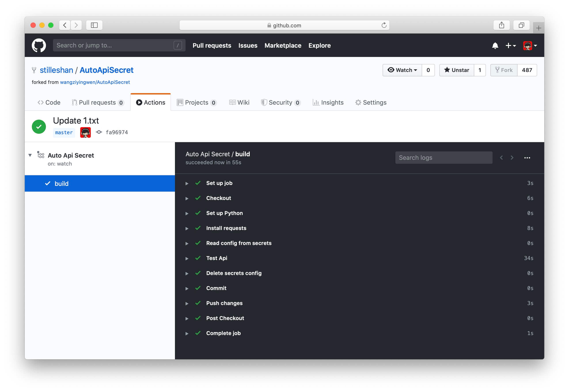Viewport: 569px width, 392px height.
Task: Open the stilleshan owner link
Action: [x=56, y=70]
